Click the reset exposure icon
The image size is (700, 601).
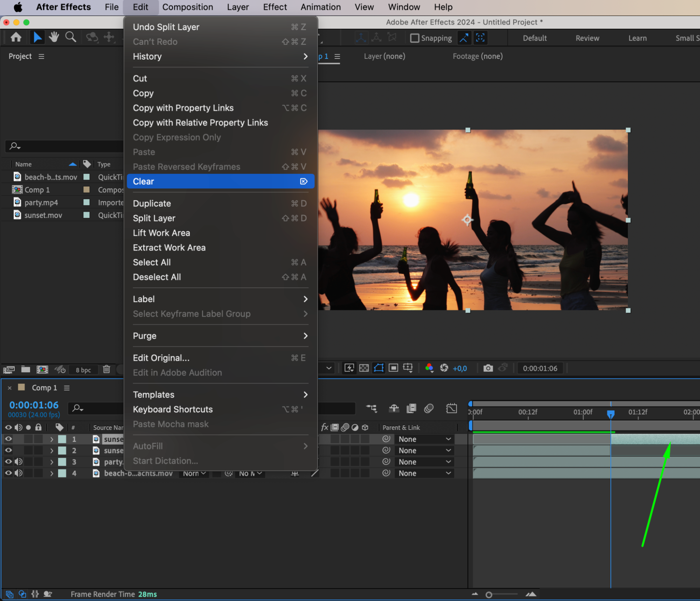[444, 368]
